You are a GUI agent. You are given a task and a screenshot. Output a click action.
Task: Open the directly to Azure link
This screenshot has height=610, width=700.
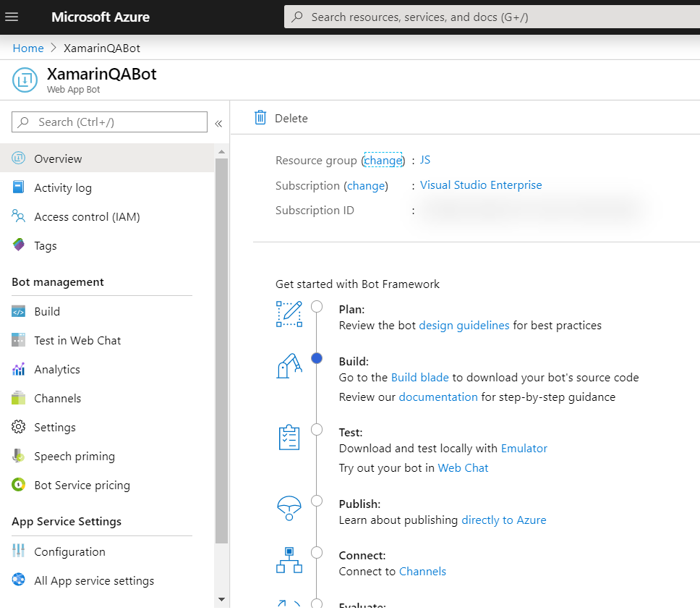pyautogui.click(x=503, y=520)
